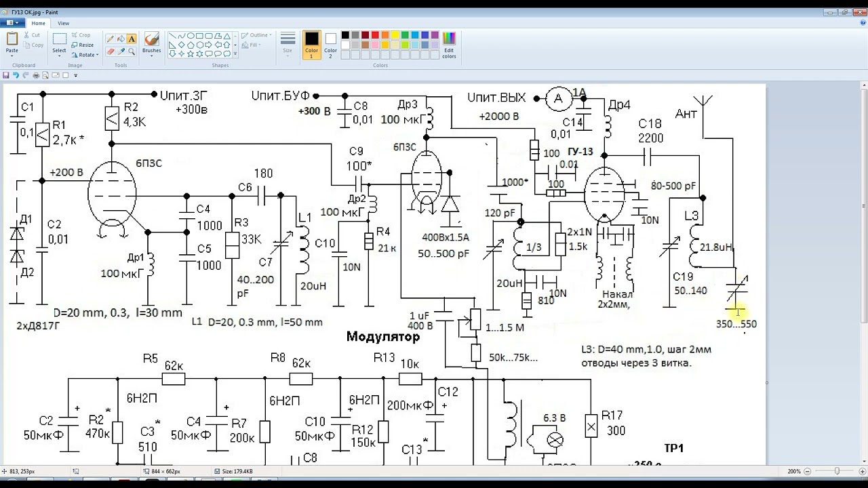Open the Paint file menu button

coord(14,23)
